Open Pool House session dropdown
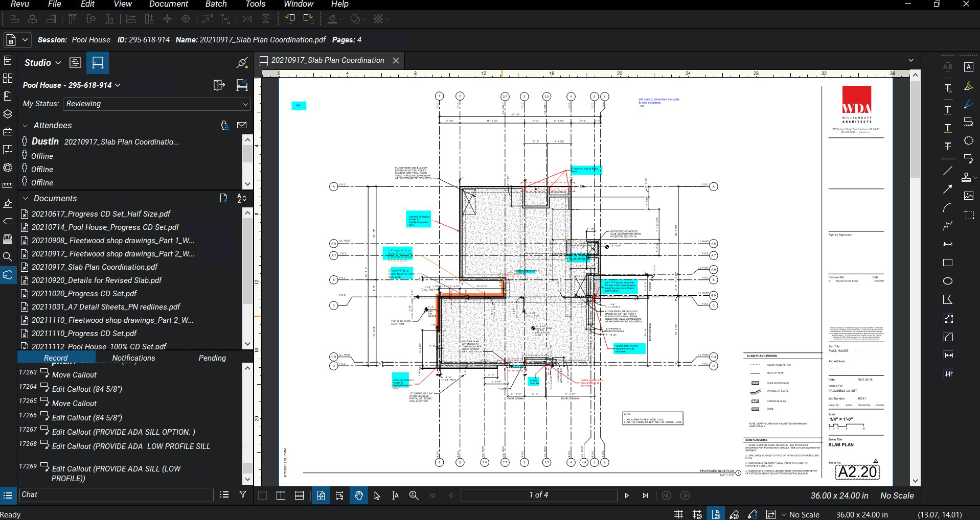The width and height of the screenshot is (980, 520). tap(118, 85)
